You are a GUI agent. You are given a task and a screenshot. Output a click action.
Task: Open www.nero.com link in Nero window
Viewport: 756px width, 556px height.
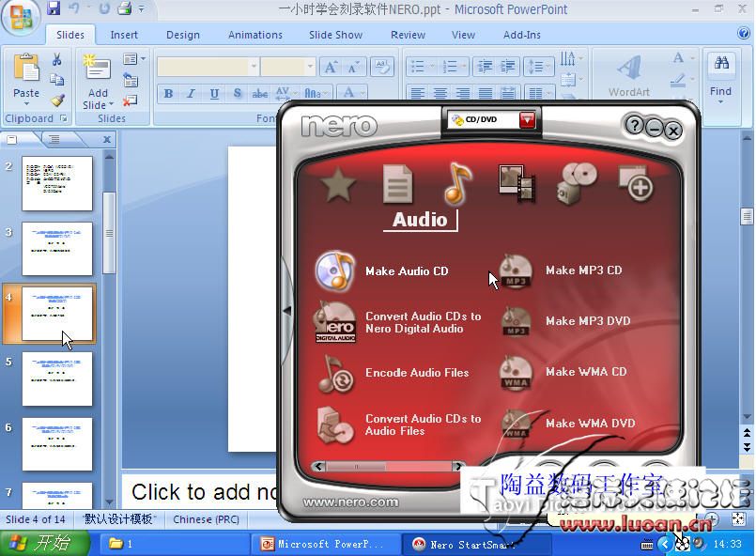coord(350,502)
